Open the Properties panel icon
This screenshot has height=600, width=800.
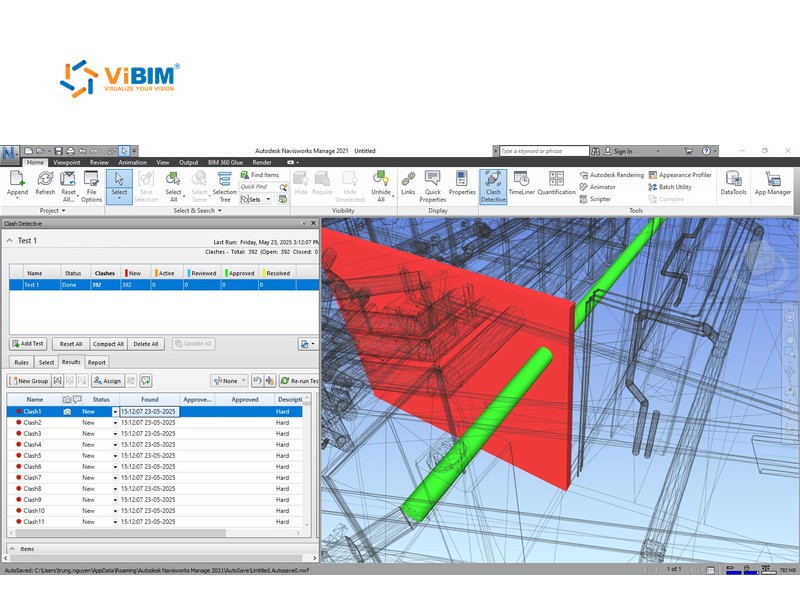point(462,184)
